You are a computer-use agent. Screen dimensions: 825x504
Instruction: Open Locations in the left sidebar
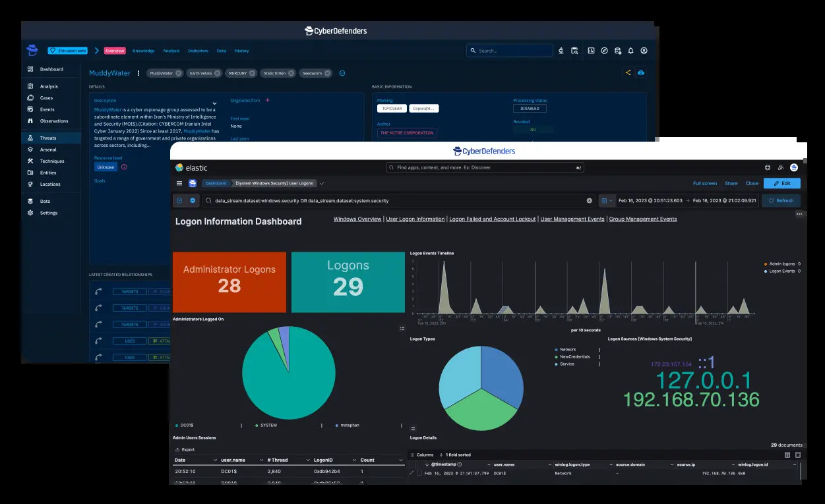pyautogui.click(x=50, y=184)
